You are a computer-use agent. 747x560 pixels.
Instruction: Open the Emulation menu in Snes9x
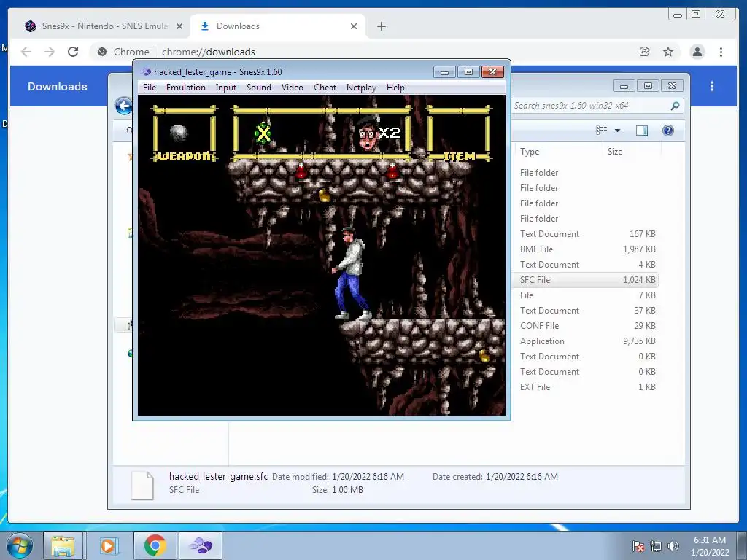pos(185,87)
